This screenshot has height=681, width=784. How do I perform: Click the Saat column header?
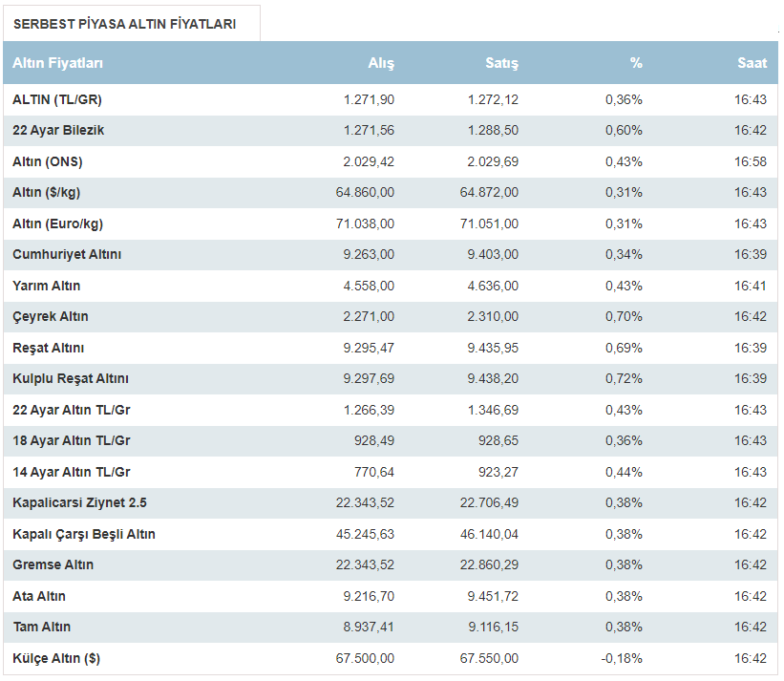click(x=752, y=63)
